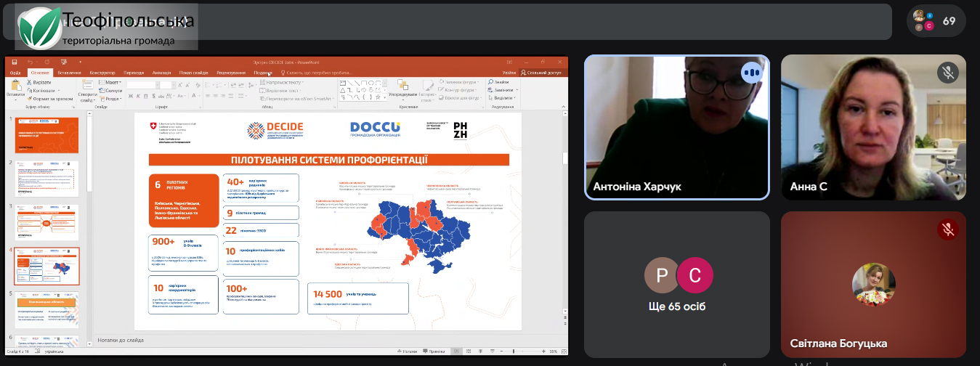The image size is (980, 366).
Task: Click the Save icon in quick access toolbar
Action: [x=13, y=62]
